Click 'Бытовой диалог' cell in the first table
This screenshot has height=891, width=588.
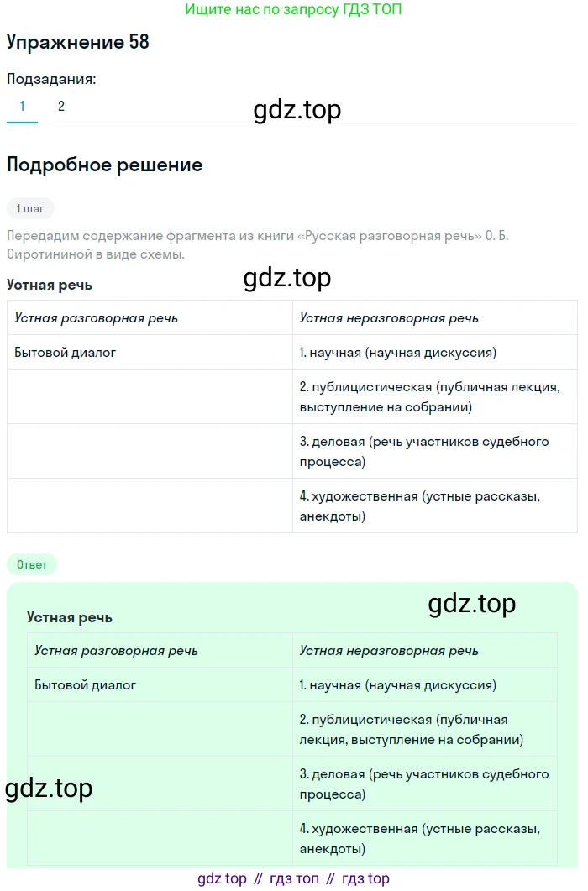(x=66, y=353)
